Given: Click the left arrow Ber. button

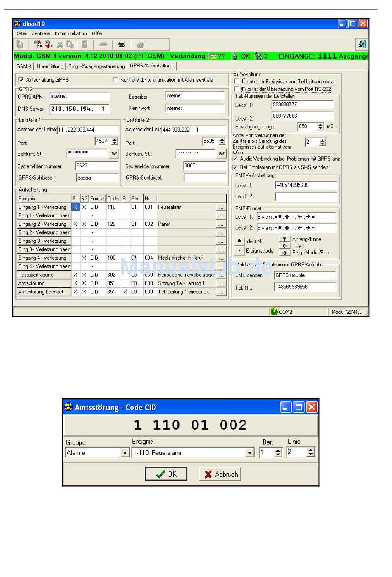Looking at the screenshot, I should click(285, 246).
